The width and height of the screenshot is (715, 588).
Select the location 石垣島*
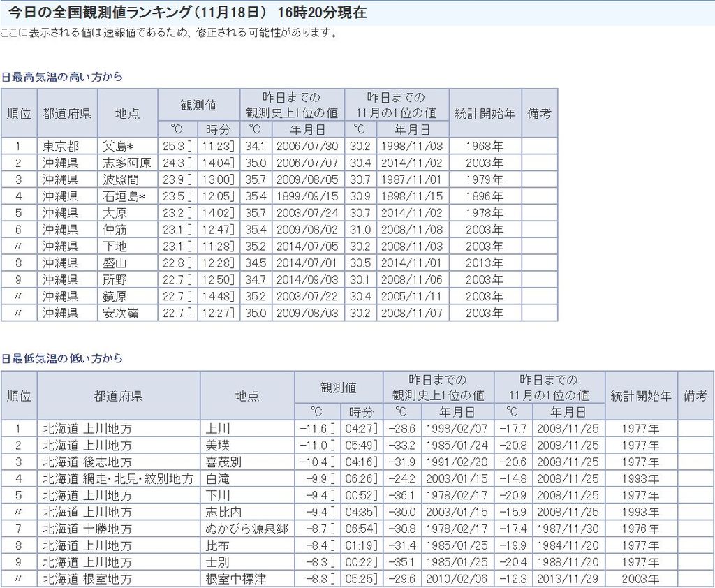124,196
